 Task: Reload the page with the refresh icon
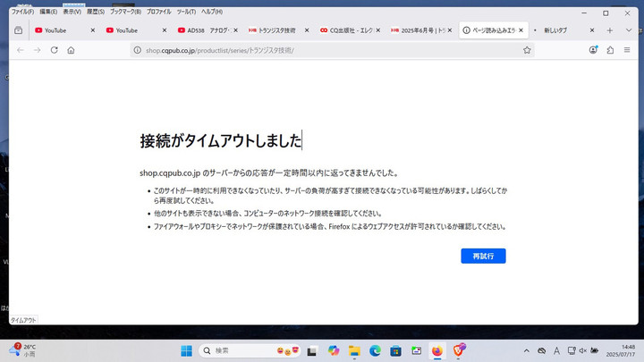coord(54,50)
